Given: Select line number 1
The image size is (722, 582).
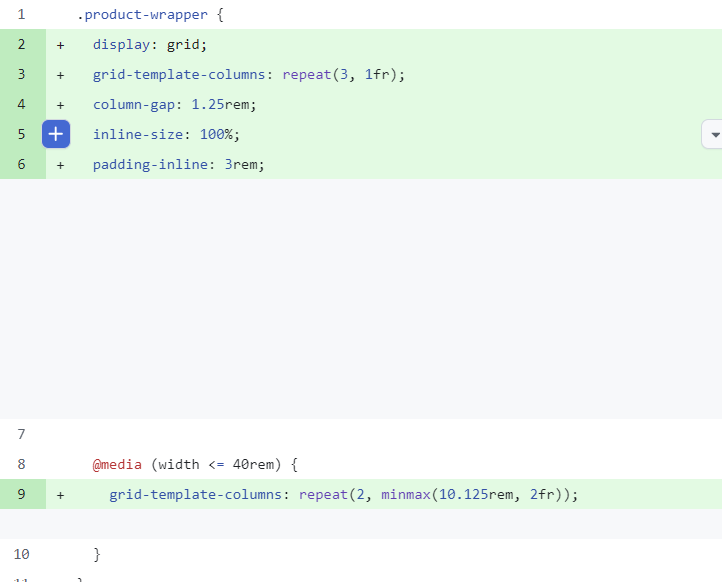Looking at the screenshot, I should (x=21, y=15).
